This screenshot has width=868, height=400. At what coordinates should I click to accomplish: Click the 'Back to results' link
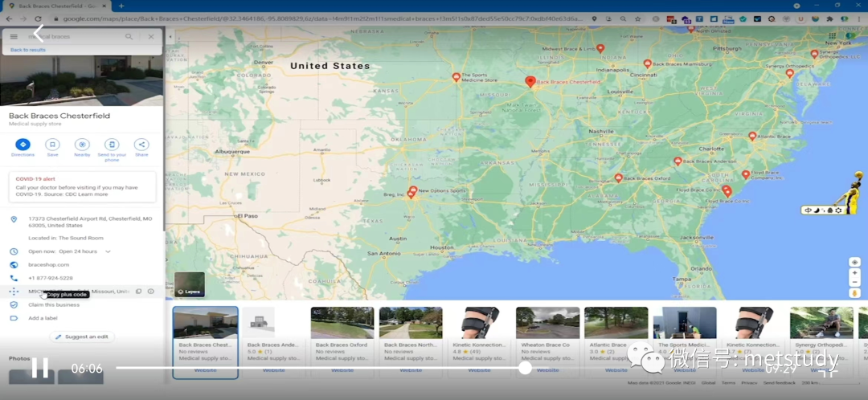tap(27, 50)
